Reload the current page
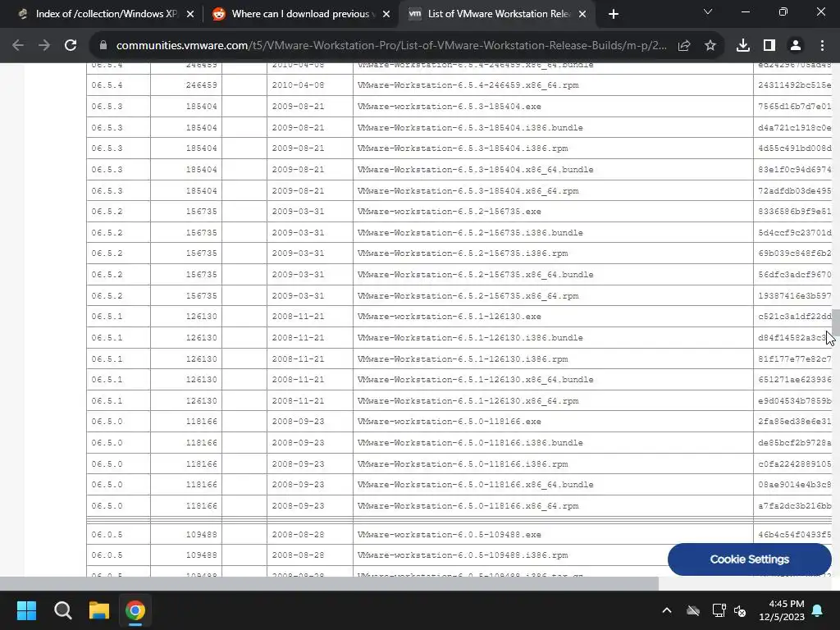The width and height of the screenshot is (840, 630). (x=71, y=46)
